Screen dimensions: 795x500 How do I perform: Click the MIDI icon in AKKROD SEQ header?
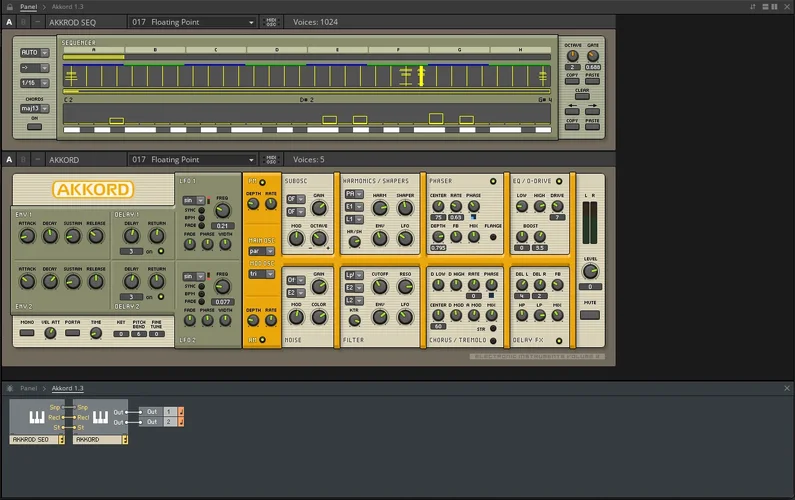[271, 21]
